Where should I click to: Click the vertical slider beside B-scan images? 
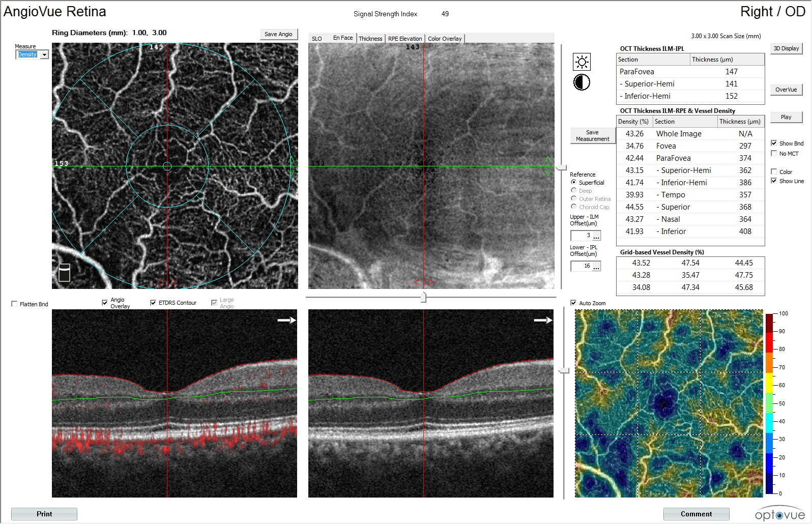pos(564,371)
